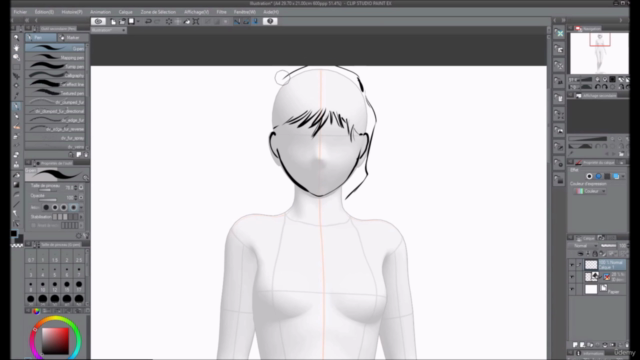Viewport: 640px width, 360px height.
Task: Open the Filtre menu
Action: click(x=222, y=12)
